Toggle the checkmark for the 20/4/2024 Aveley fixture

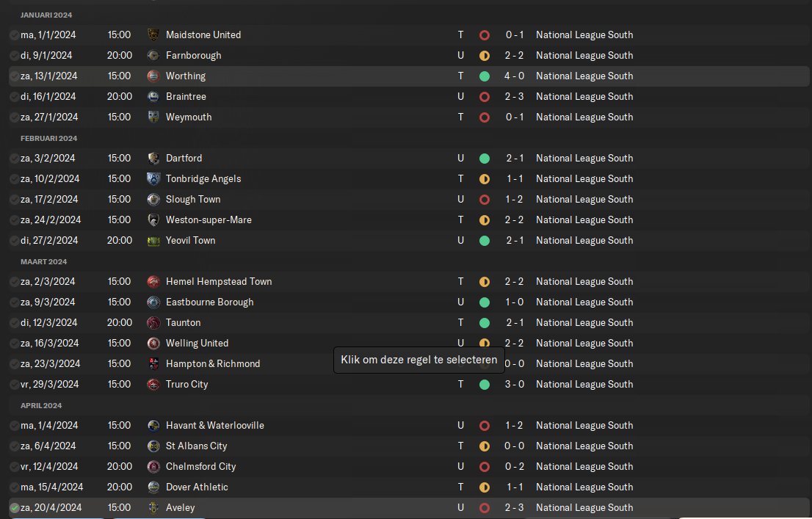point(15,507)
